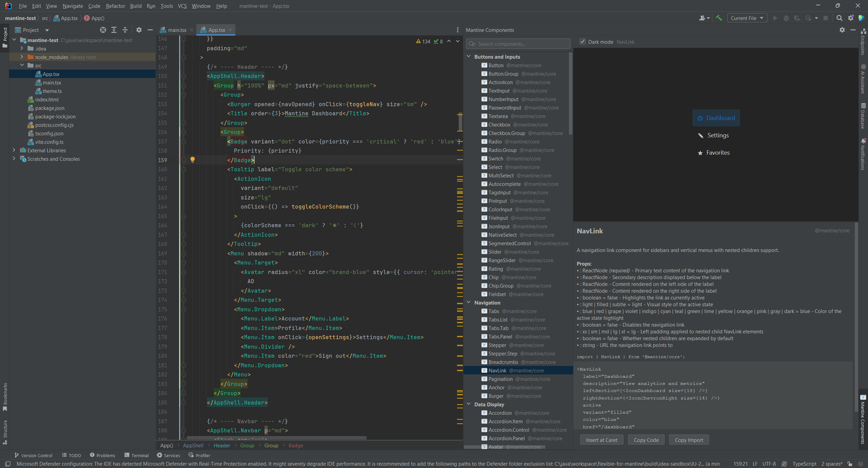Screen dimensions: 868x468
Task: Click the Copy Import button
Action: 689,440
